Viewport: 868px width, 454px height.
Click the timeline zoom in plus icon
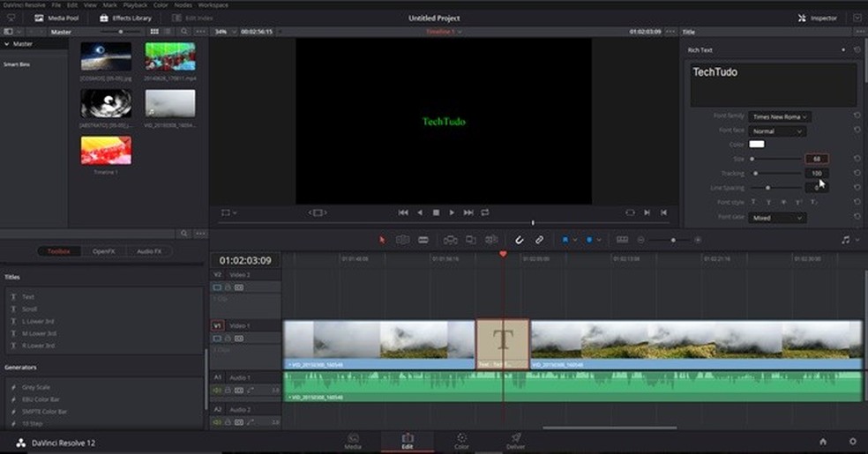(x=698, y=240)
